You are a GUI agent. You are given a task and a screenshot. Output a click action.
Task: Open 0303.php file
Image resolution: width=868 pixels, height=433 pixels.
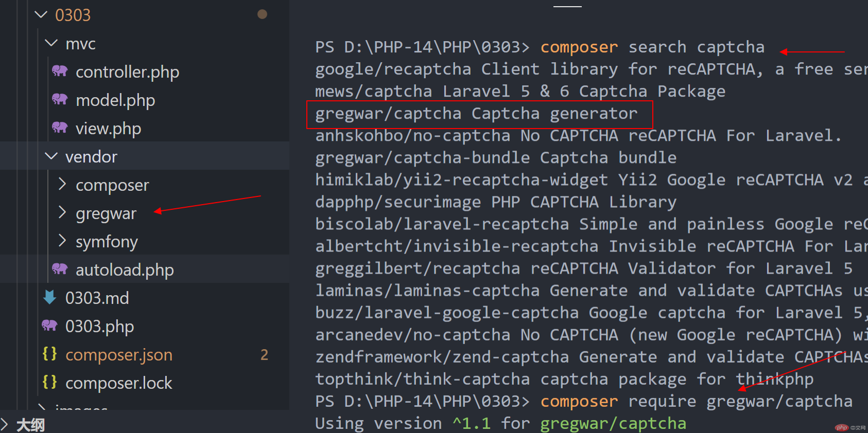pos(100,327)
